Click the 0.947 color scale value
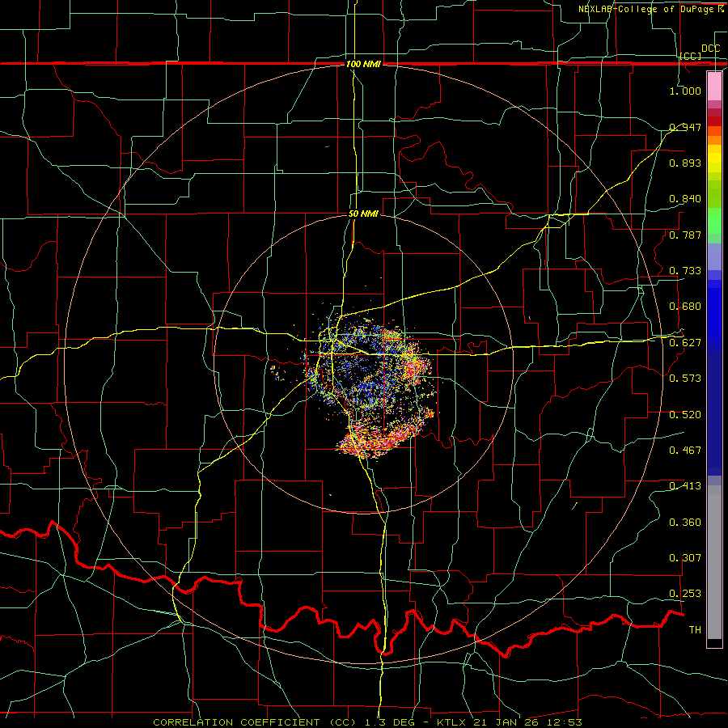Screen dimensions: 728x728 685,127
